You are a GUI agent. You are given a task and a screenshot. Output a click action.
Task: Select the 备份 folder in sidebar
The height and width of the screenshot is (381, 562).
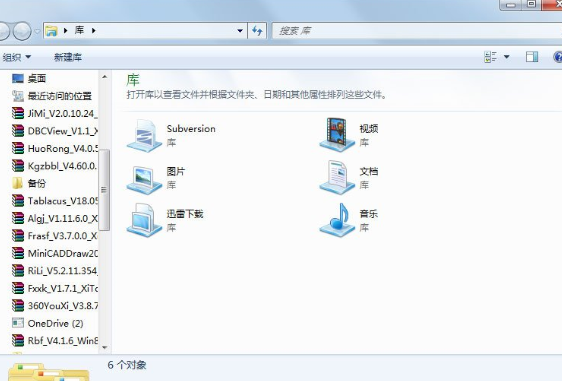coord(29,183)
